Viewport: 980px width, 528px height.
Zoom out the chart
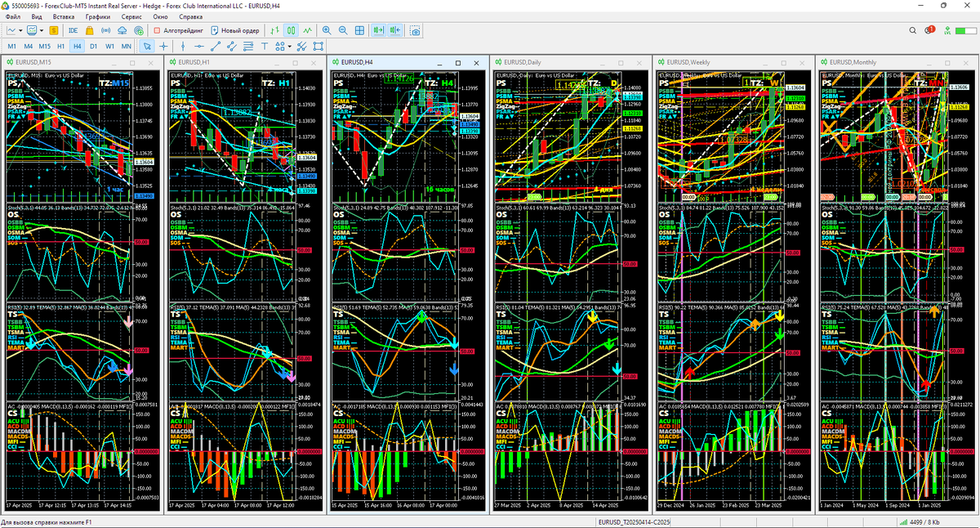pyautogui.click(x=343, y=30)
